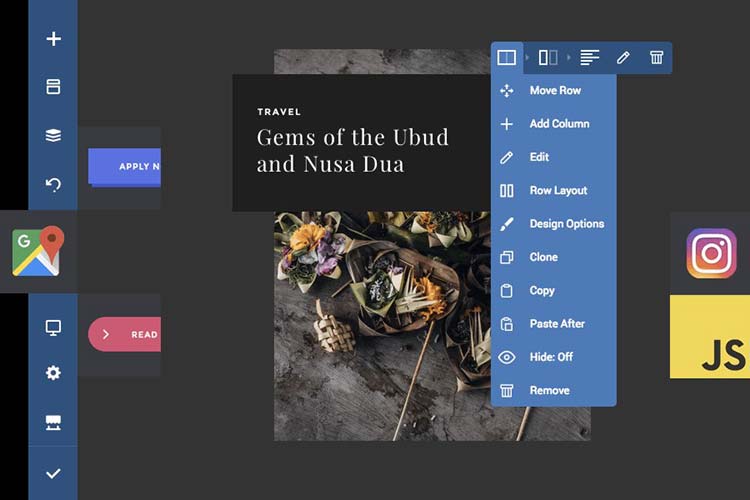Expand the row control in element toolbar
The height and width of the screenshot is (500, 750).
point(507,58)
